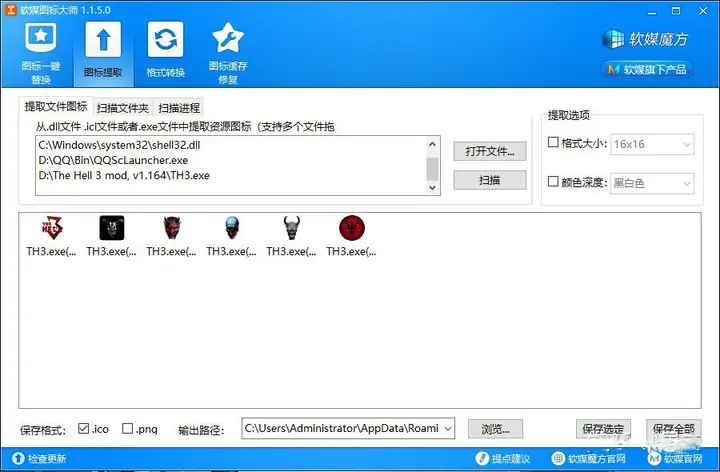720x472 pixels.
Task: Click the 软媒魔方 logo
Action: 645,39
